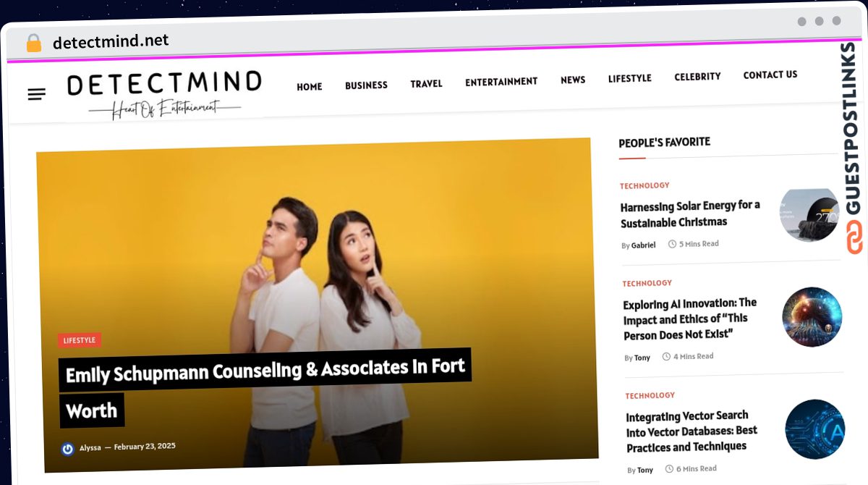Click the clock icon beside 4 Mins Read
The image size is (868, 485).
coord(666,356)
